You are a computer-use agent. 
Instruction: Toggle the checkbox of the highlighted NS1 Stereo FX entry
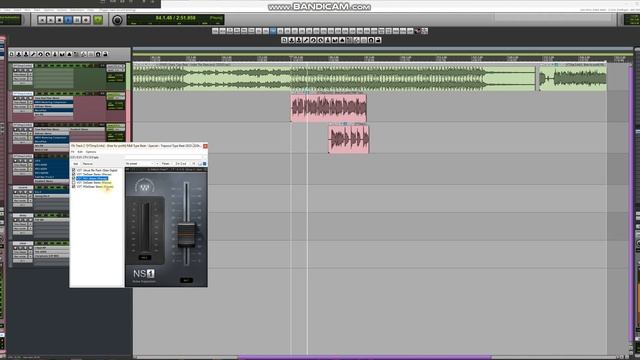[73, 178]
